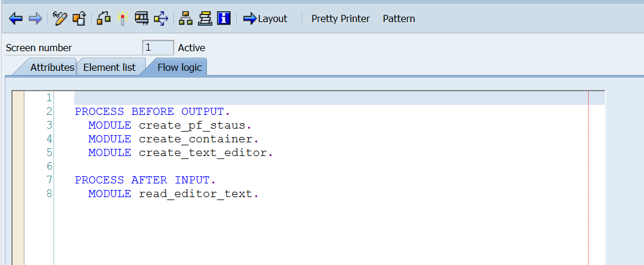This screenshot has width=644, height=265.
Task: Toggle Display/Change mode with pencil icon
Action: tap(59, 19)
